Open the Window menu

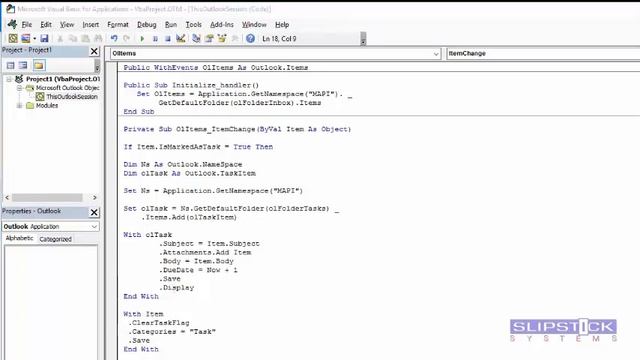point(254,24)
